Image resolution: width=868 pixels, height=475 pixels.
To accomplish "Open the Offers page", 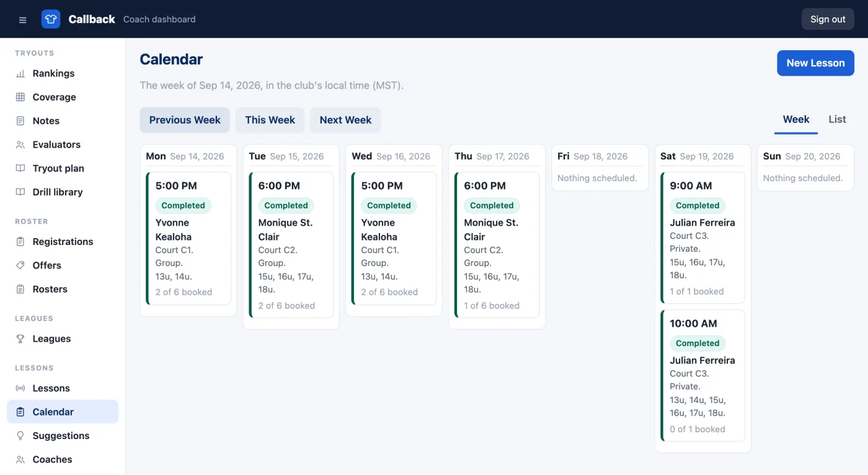I will click(63, 265).
